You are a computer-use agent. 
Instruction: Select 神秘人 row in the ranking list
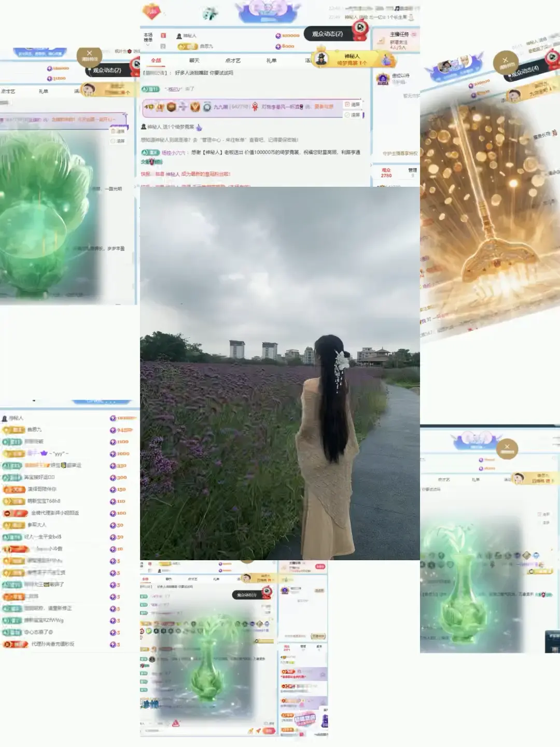pyautogui.click(x=69, y=418)
